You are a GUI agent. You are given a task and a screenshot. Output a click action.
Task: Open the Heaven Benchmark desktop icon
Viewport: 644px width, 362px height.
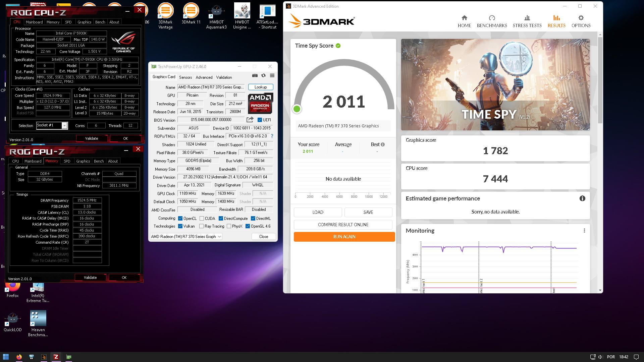[x=38, y=324]
